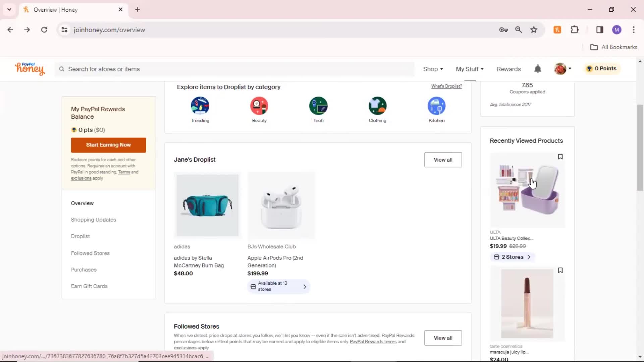644x362 pixels.
Task: Close the Overview | Honey tab
Action: coord(120,9)
